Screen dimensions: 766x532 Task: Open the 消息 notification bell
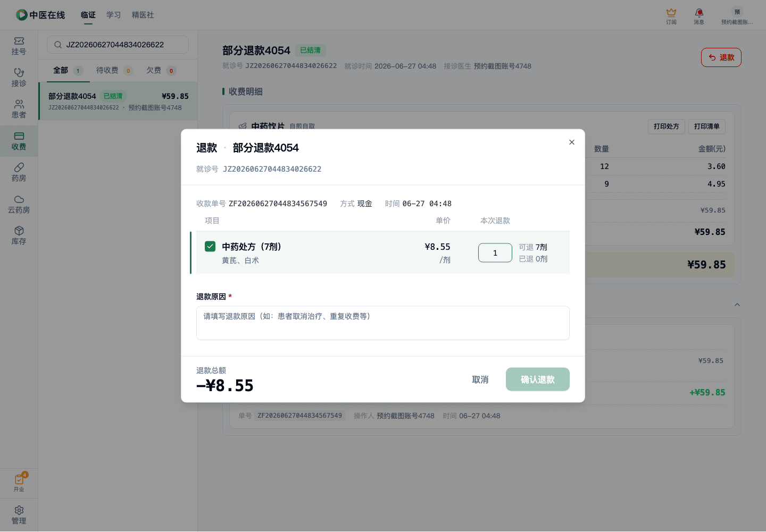point(699,12)
